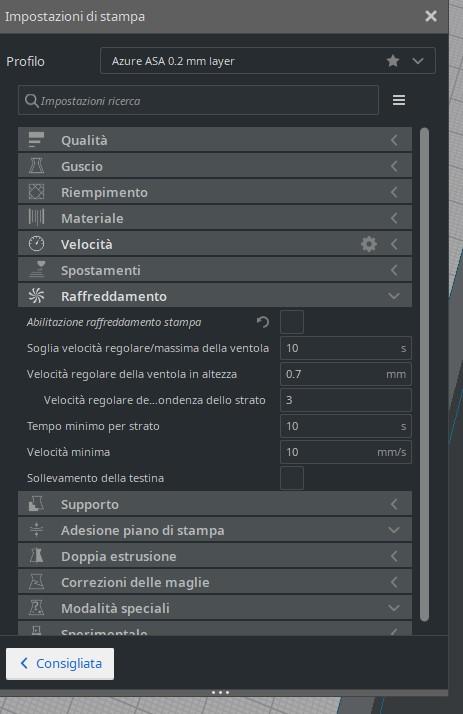The width and height of the screenshot is (463, 714).
Task: Open the Profilo dropdown Azure ASA
Action: click(x=268, y=61)
